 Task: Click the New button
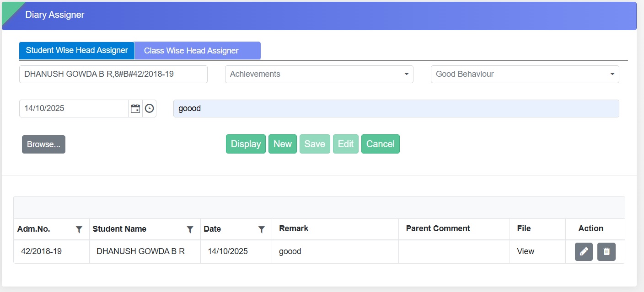tap(282, 144)
